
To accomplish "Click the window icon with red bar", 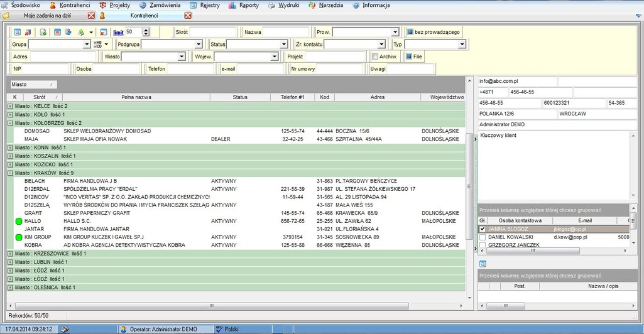I will (58, 32).
